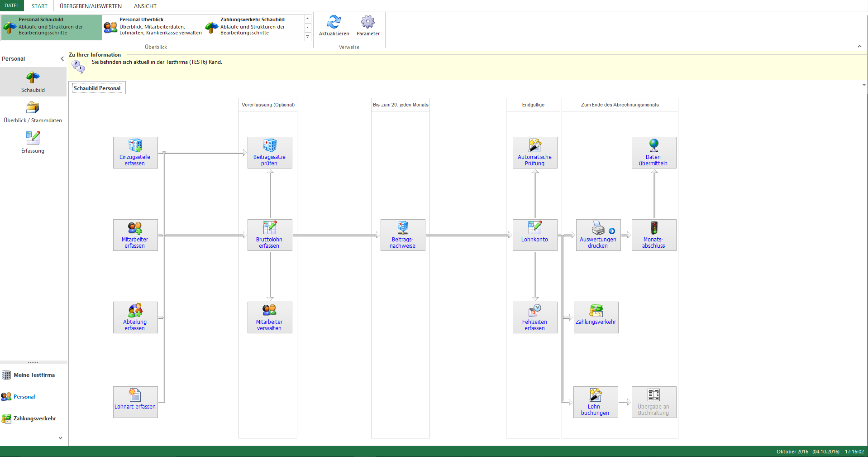Click the Monatsabschluss traffic light icon
Screen dimensions: 868x457
tap(653, 228)
